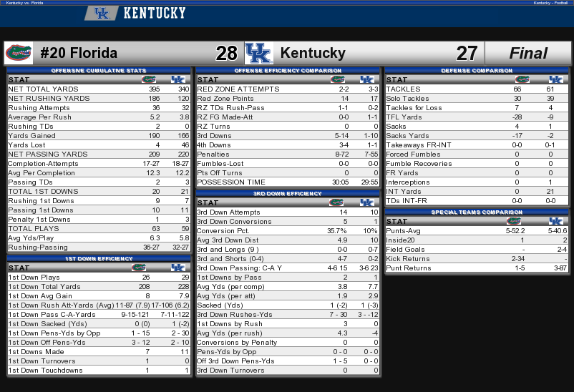Click the Punt Returns row
Screen dimensions: 574x392
(477, 268)
